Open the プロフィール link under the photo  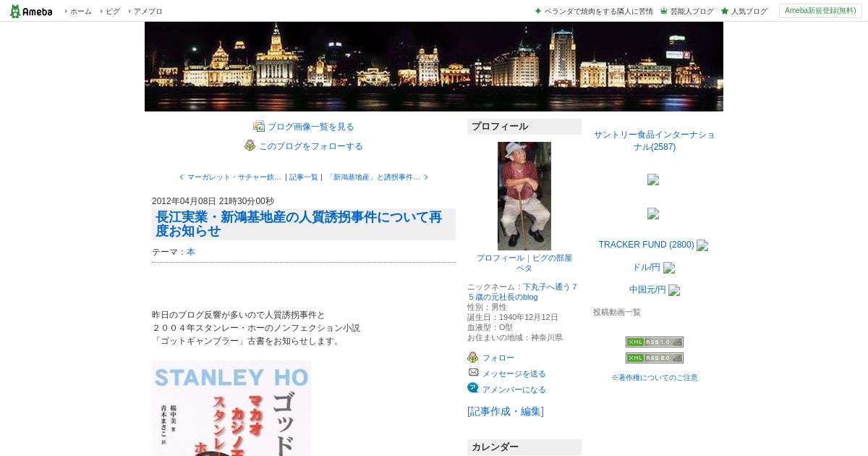[x=501, y=258]
